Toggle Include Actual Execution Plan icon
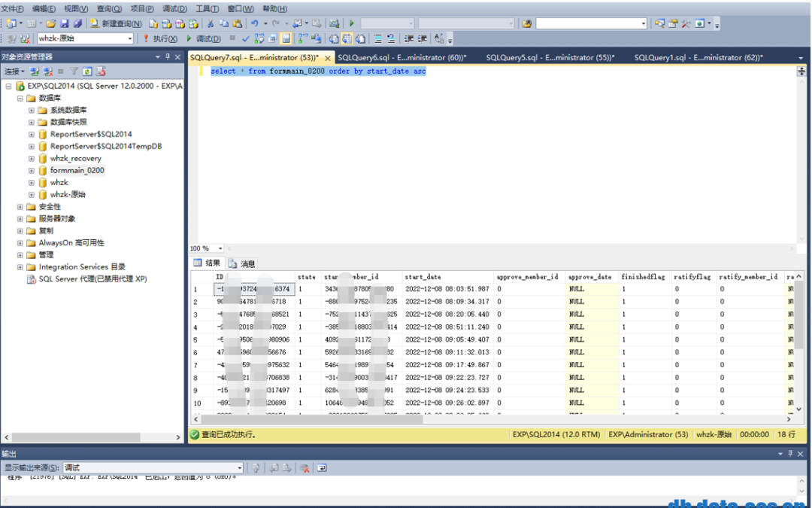Viewport: 812px width, 508px height. click(303, 38)
